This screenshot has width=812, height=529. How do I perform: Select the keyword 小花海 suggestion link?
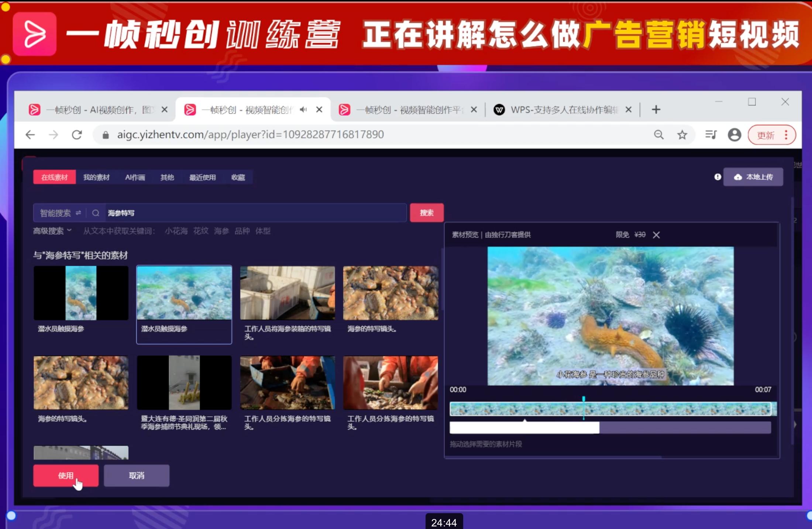pos(176,231)
